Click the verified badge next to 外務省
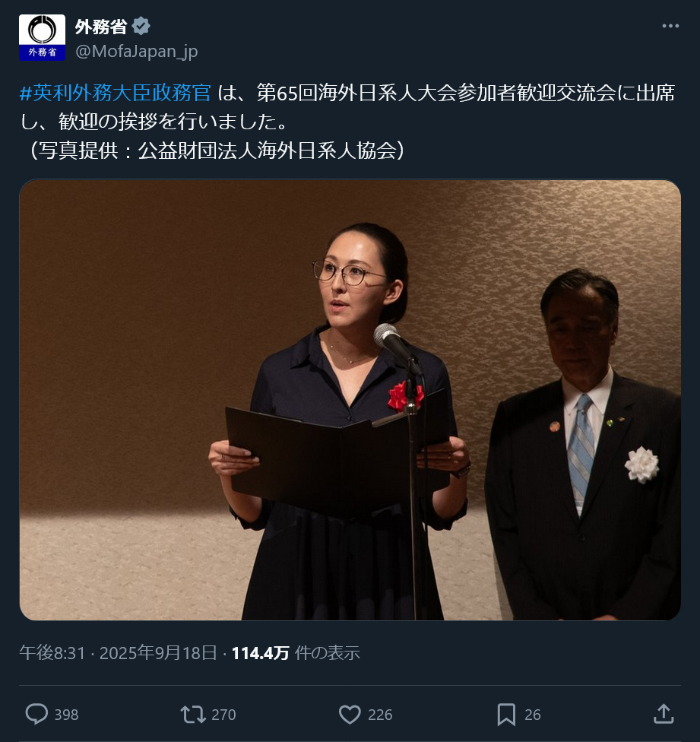Image resolution: width=700 pixels, height=742 pixels. [141, 26]
